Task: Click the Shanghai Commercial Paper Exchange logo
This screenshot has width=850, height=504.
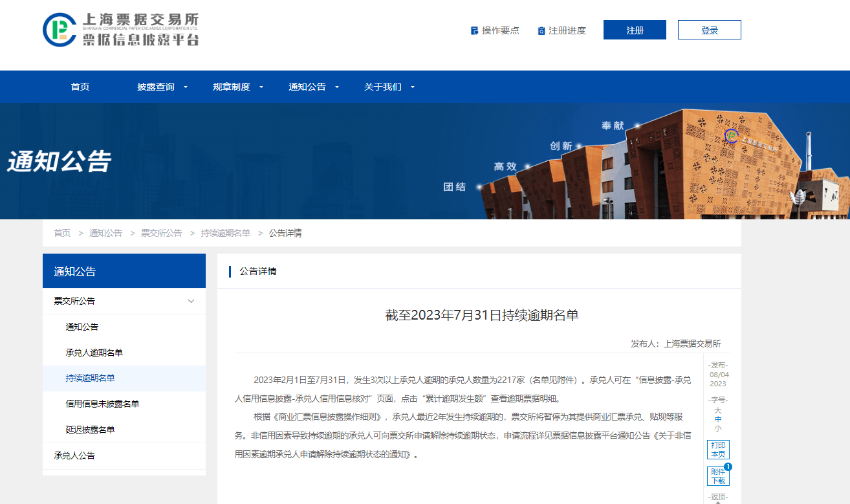Action: (x=121, y=30)
